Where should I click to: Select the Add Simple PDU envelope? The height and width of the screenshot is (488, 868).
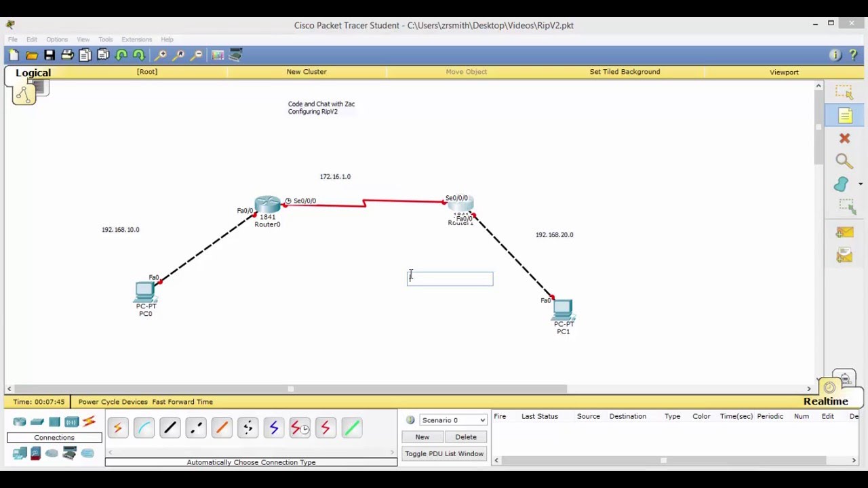click(x=844, y=232)
